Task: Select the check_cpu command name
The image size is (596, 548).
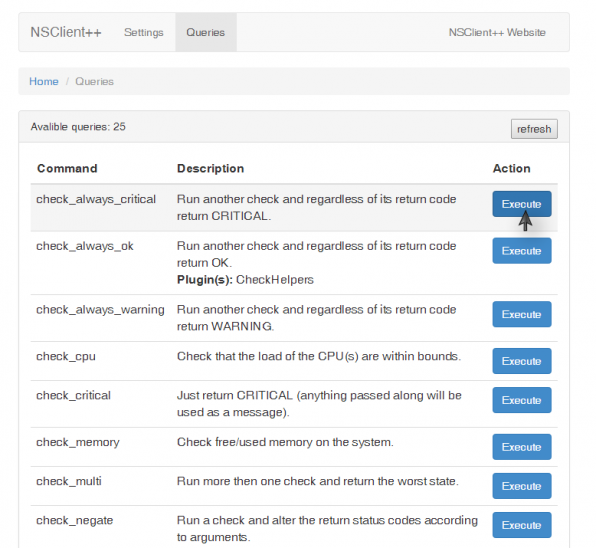Action: (66, 357)
